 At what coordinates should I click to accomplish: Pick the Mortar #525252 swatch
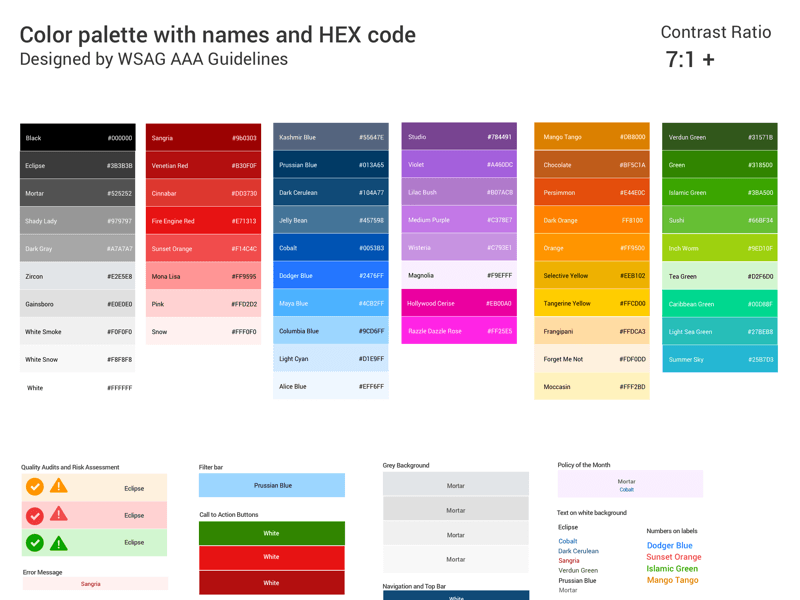tap(78, 193)
